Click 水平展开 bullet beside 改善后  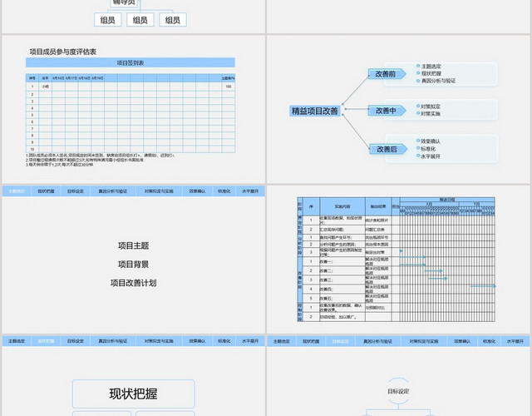point(431,156)
